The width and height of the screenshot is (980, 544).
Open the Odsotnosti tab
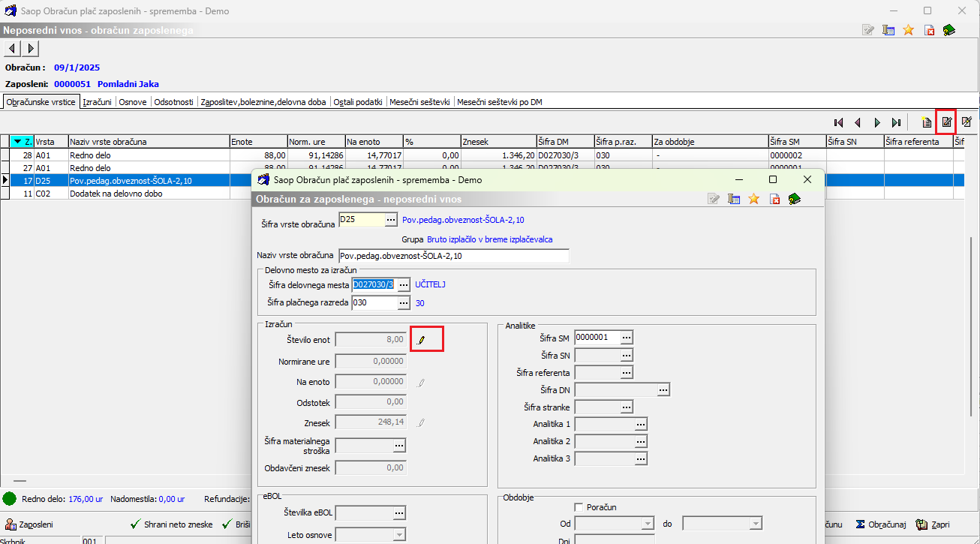173,102
